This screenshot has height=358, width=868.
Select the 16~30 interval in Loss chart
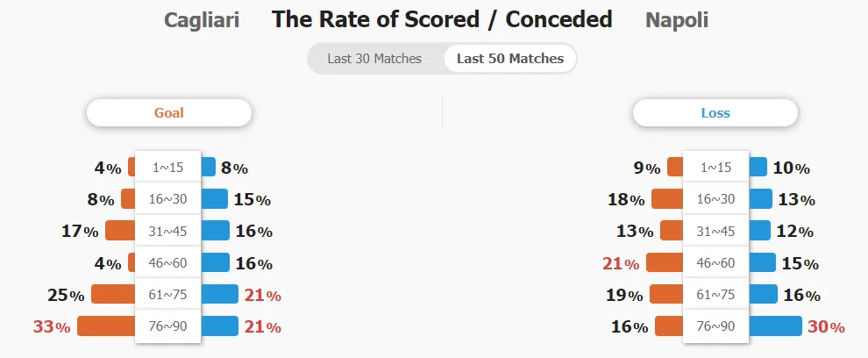coord(715,199)
